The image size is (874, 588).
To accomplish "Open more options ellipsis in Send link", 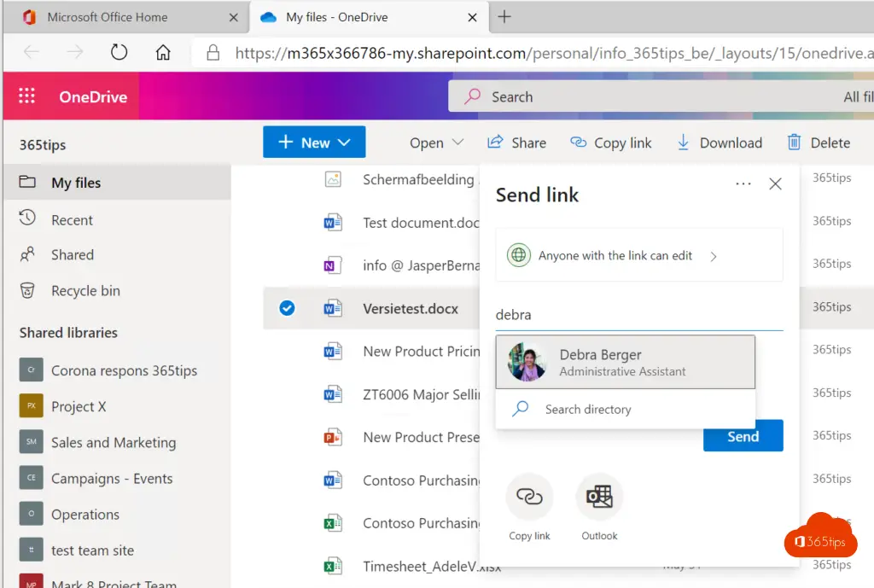I will pos(743,183).
